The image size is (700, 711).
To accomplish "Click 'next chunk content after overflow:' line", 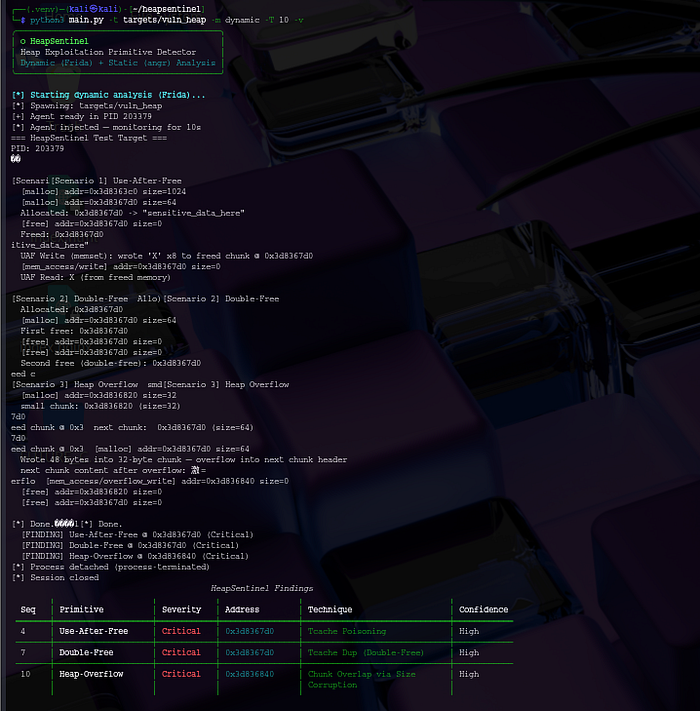I will (113, 471).
